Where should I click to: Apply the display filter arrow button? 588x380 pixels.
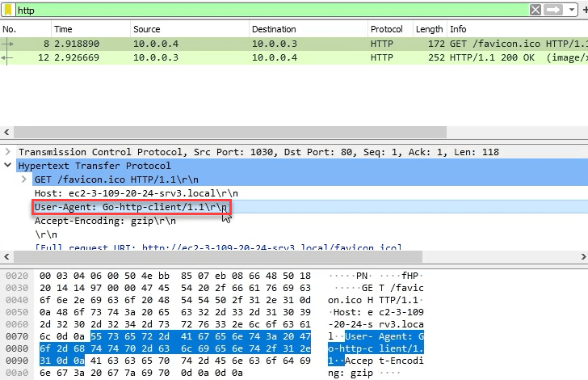[553, 10]
